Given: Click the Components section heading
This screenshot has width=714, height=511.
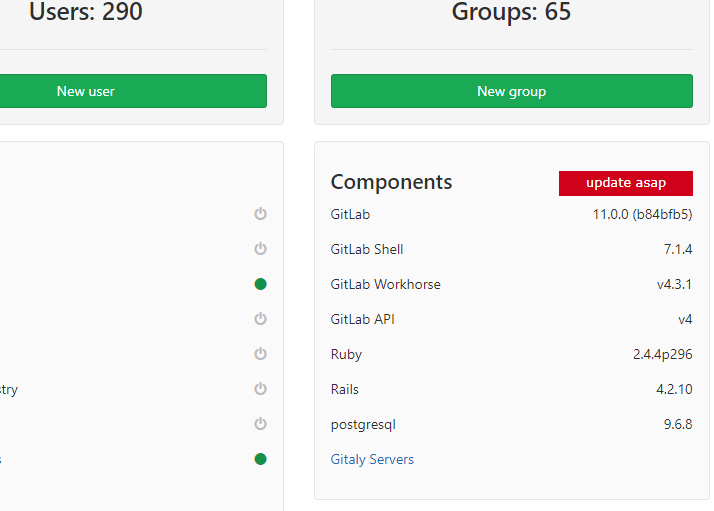Looking at the screenshot, I should 391,182.
